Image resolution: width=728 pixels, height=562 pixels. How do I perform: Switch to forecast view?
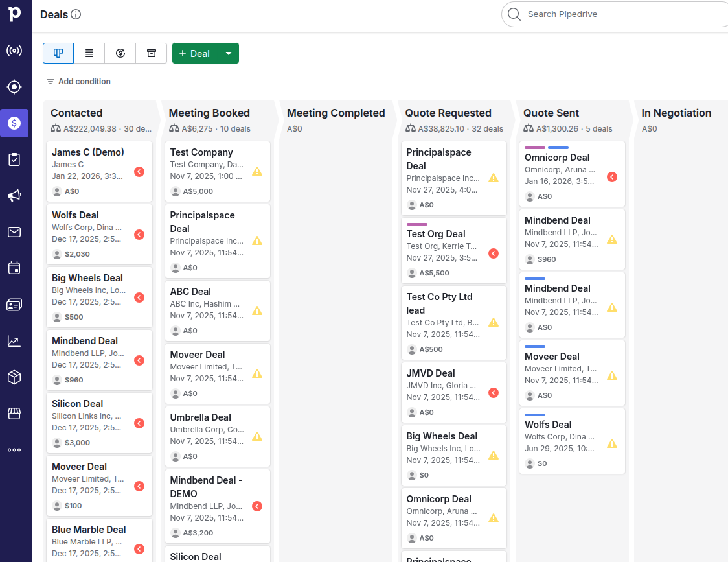tap(120, 53)
